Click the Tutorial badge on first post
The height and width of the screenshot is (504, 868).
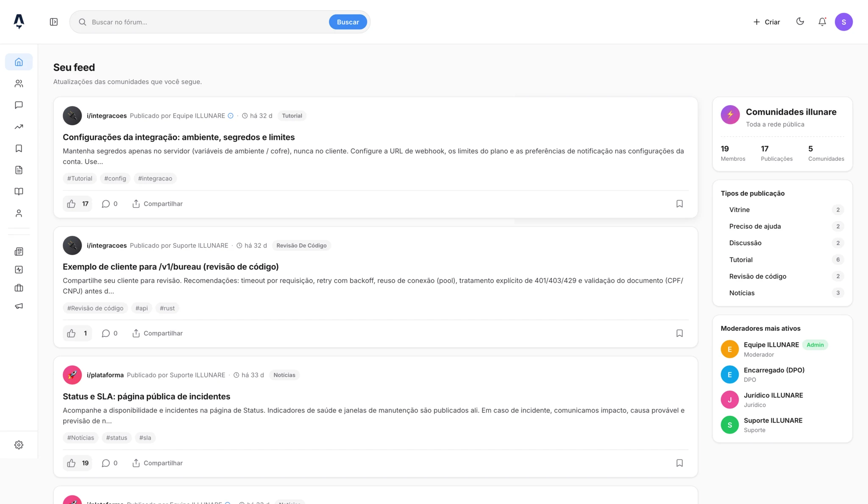[x=292, y=116]
